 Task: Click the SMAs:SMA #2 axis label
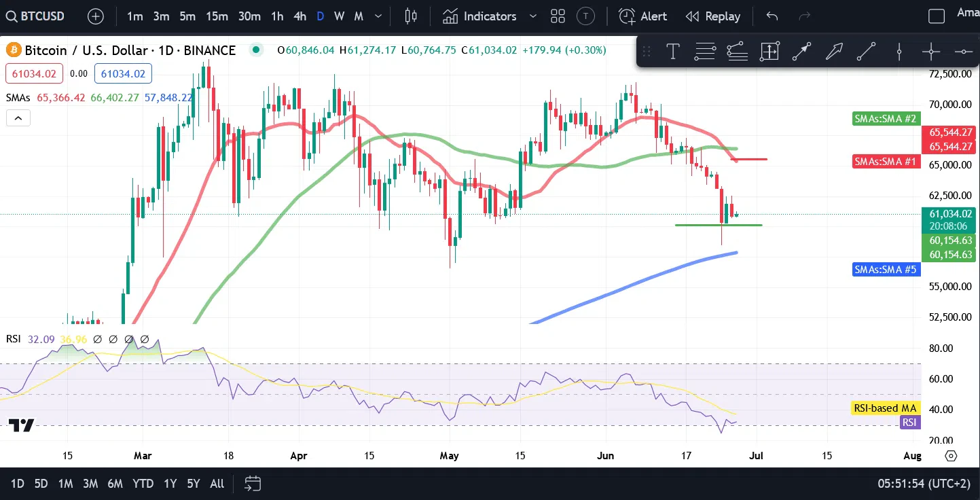tap(886, 119)
